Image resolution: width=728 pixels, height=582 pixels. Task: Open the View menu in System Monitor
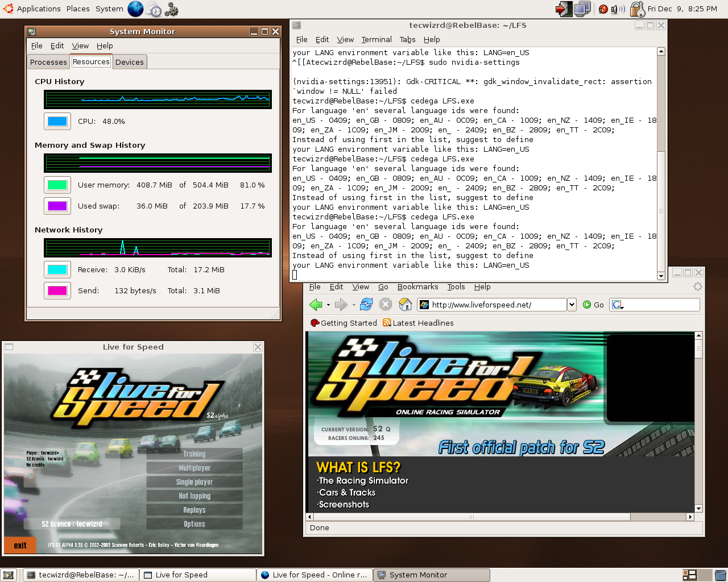click(x=80, y=45)
